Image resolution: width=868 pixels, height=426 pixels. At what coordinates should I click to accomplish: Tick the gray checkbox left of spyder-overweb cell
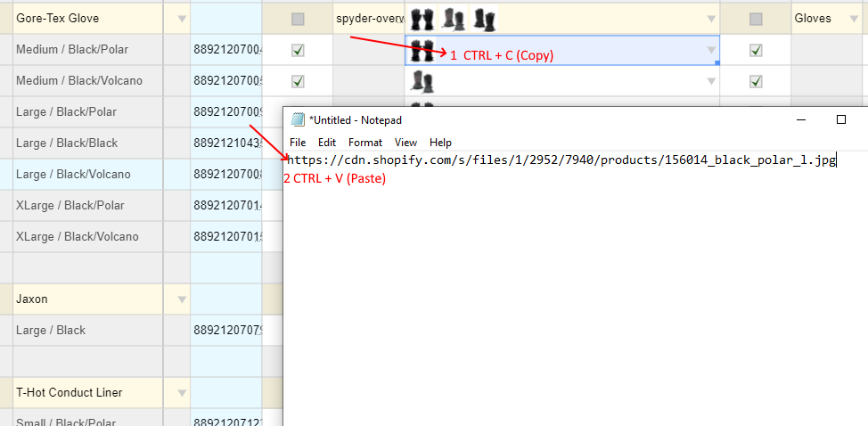coord(298,19)
